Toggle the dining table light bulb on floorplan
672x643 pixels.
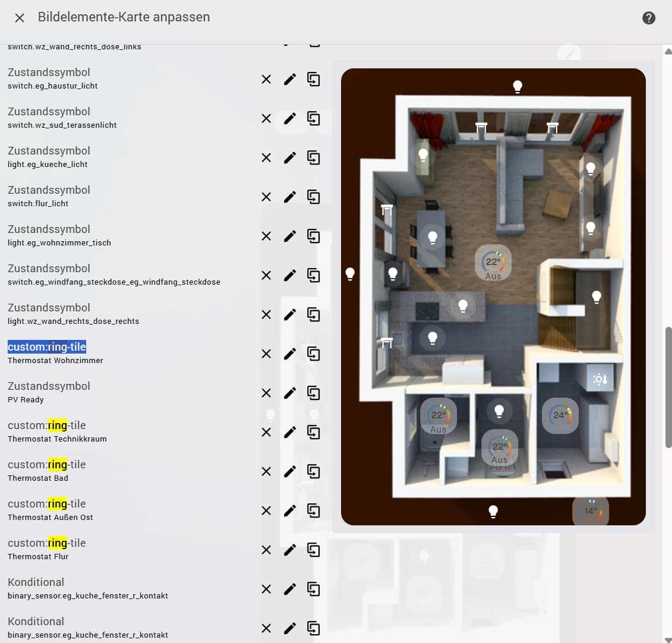433,237
